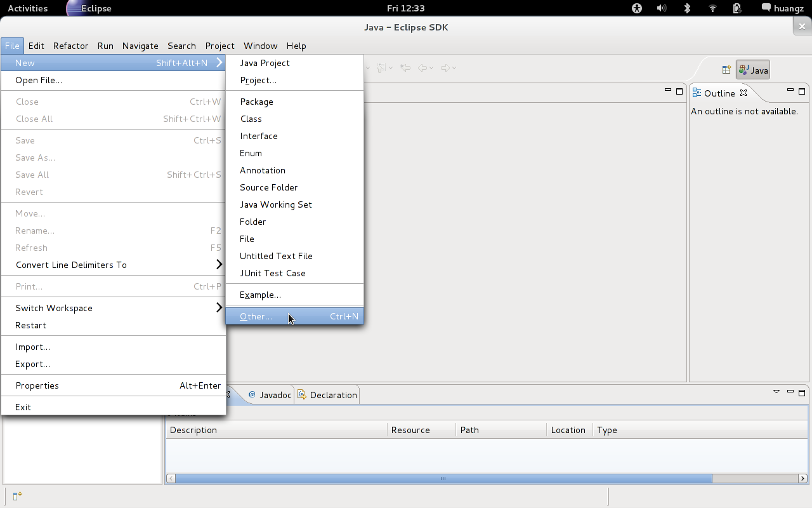Maximize the Outline panel

point(802,91)
